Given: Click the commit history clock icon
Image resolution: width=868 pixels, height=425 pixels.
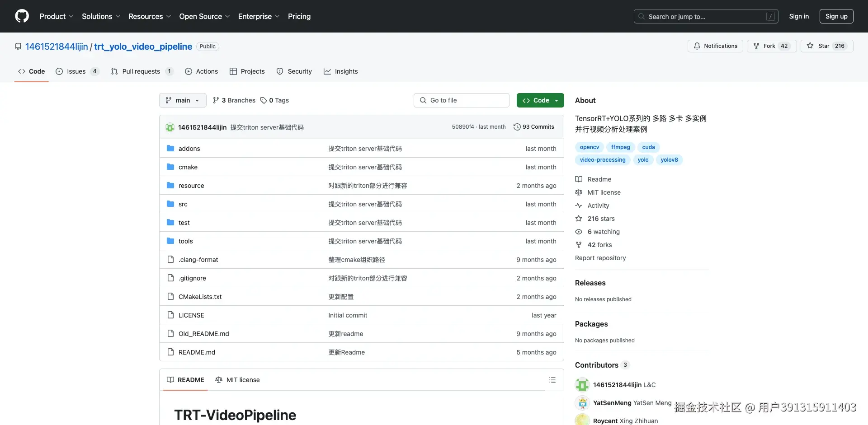Looking at the screenshot, I should coord(517,127).
